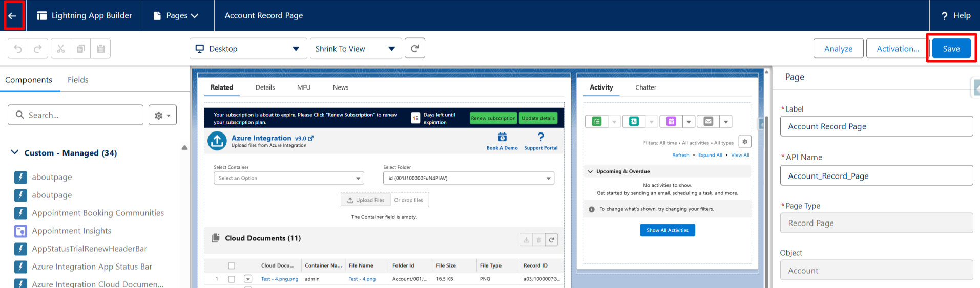Click the back arrow in the header
The height and width of the screenshot is (288, 980).
(12, 16)
